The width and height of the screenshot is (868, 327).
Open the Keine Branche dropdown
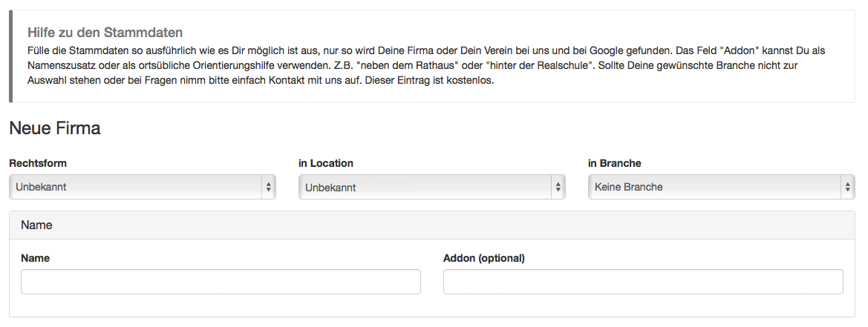721,187
